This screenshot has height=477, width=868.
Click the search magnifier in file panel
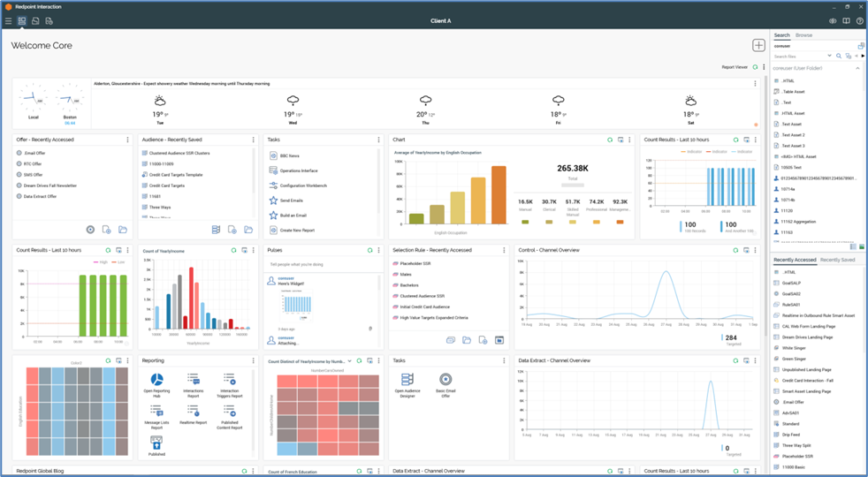coord(839,56)
